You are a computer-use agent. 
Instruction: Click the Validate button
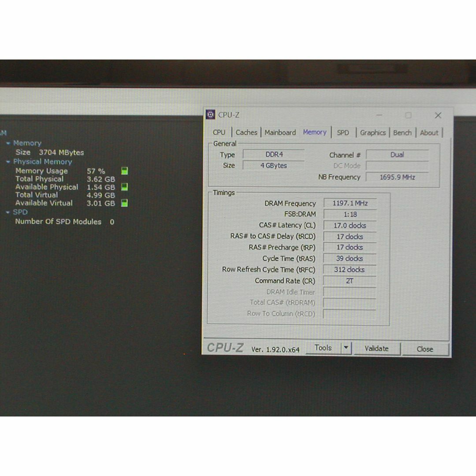coord(376,349)
